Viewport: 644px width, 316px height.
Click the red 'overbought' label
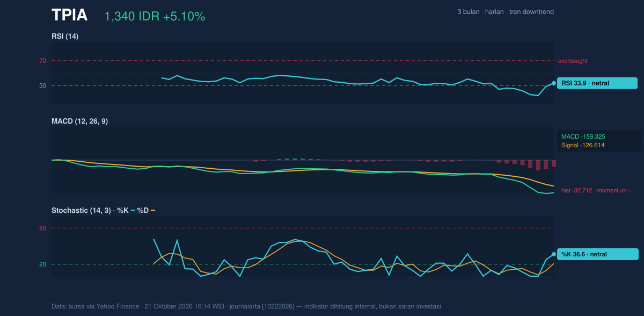click(x=573, y=61)
